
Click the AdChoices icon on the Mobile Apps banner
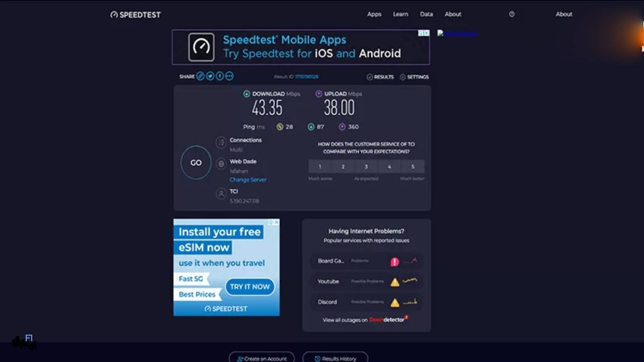coord(421,33)
